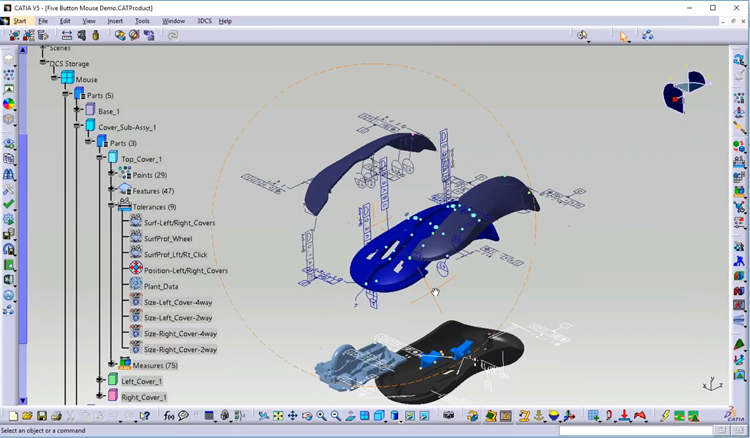Open the Insert menu
Screen dimensions: 750x438
coord(115,21)
